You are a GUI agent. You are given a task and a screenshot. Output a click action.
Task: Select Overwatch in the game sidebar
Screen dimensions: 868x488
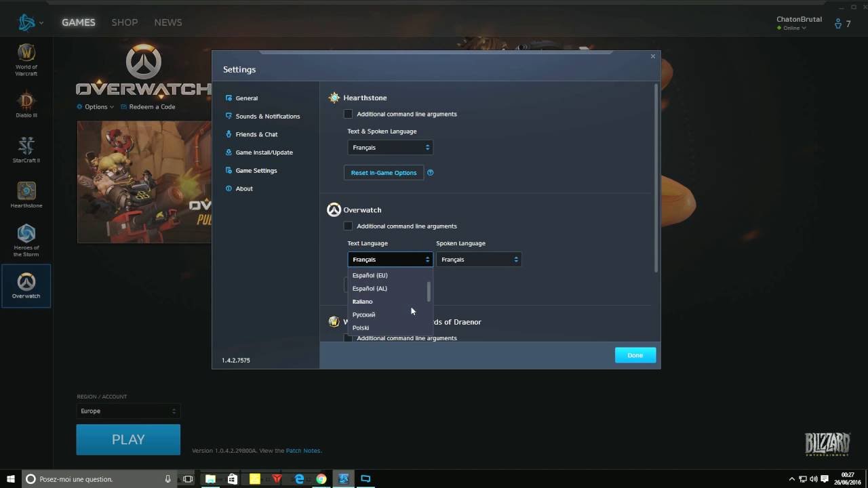coord(26,285)
